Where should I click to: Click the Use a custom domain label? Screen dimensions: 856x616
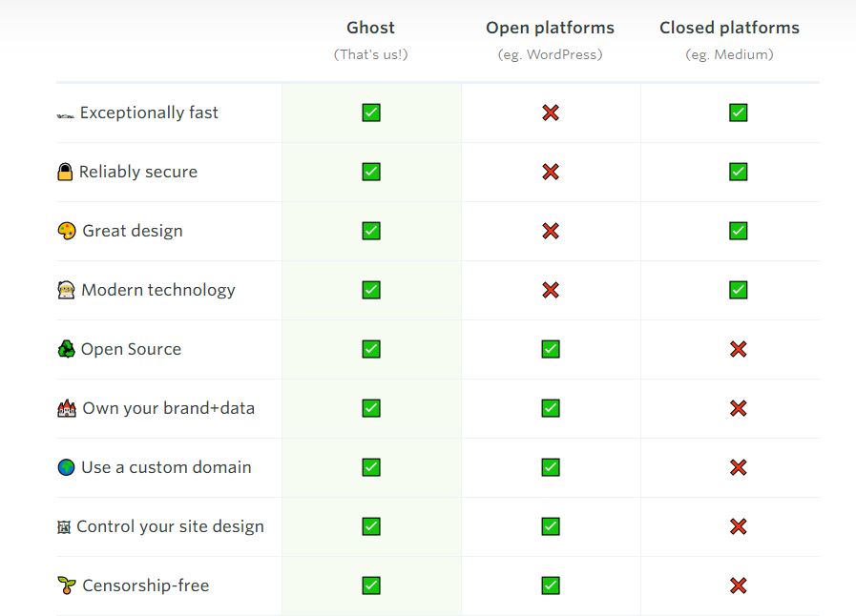click(x=166, y=467)
